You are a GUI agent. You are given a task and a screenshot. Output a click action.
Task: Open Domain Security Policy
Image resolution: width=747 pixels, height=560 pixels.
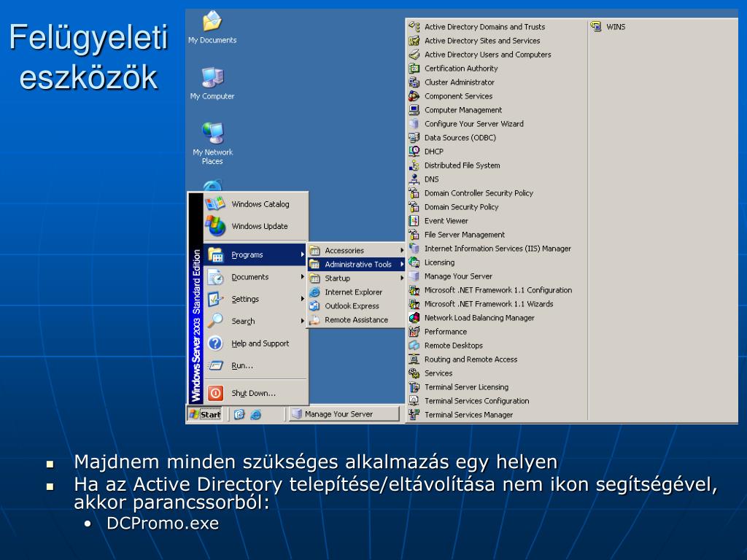(497, 206)
